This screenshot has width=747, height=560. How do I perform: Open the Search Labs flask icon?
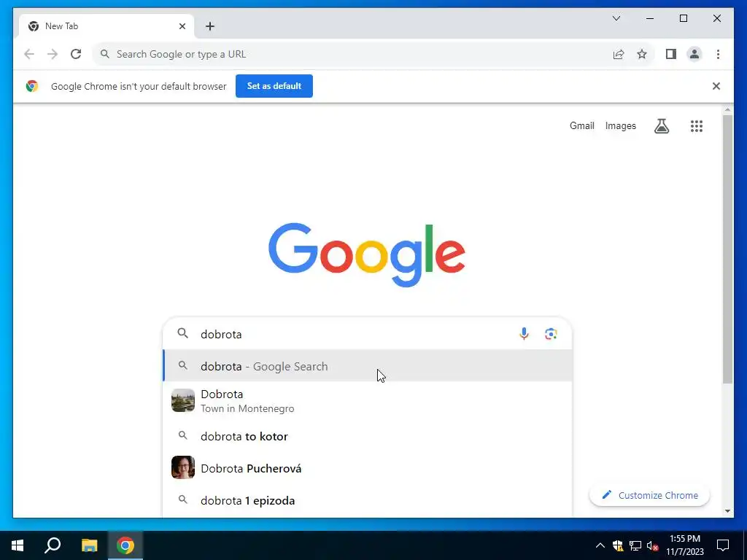click(x=661, y=126)
